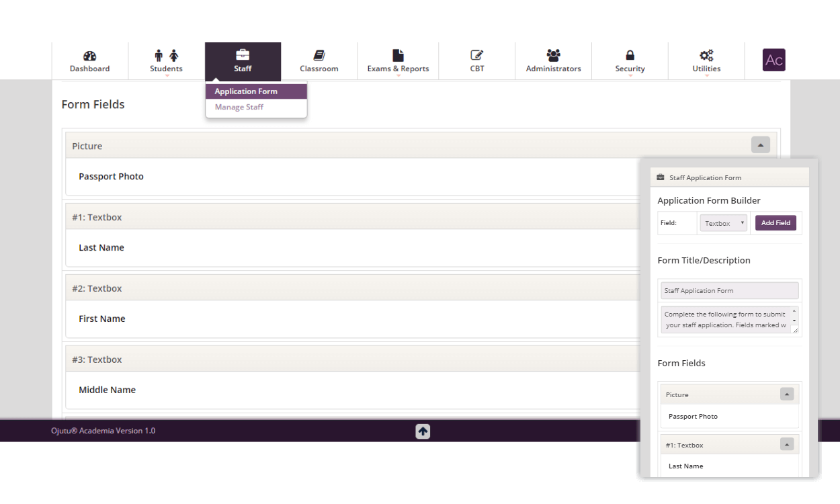Collapse the #1: Textbox field in side panel
840x504 pixels.
(x=787, y=444)
